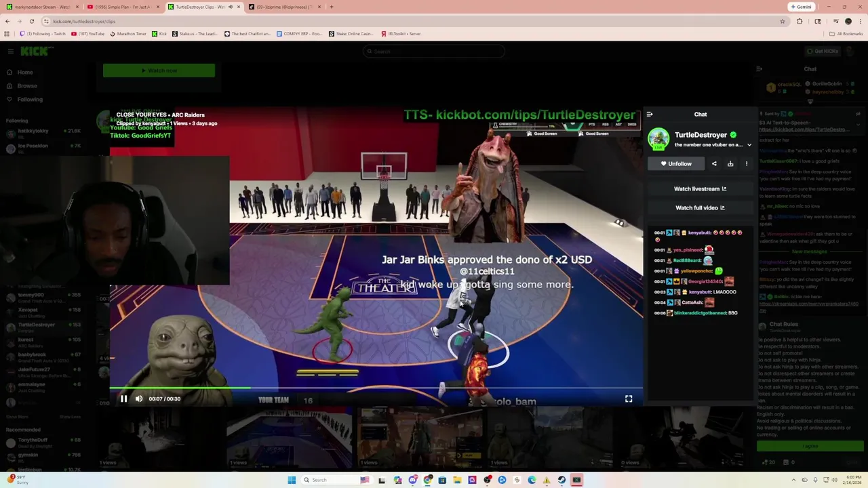
Task: Open the Gemini button
Action: click(801, 7)
